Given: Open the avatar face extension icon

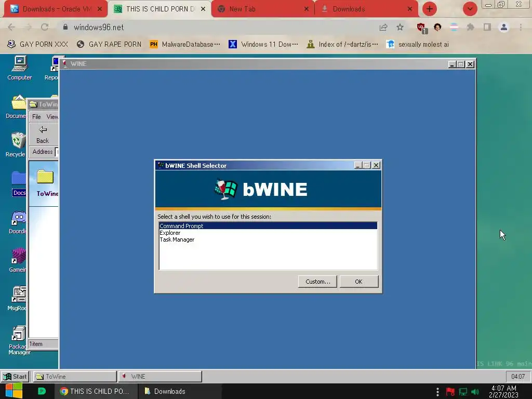Looking at the screenshot, I should [x=437, y=27].
